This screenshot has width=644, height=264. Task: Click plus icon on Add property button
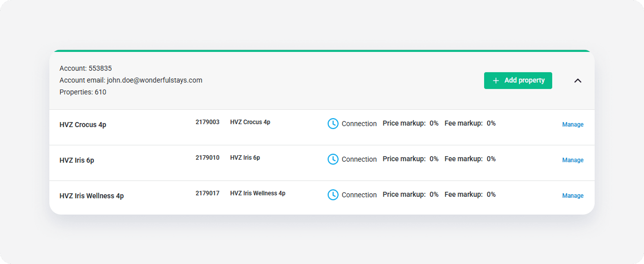(x=496, y=81)
